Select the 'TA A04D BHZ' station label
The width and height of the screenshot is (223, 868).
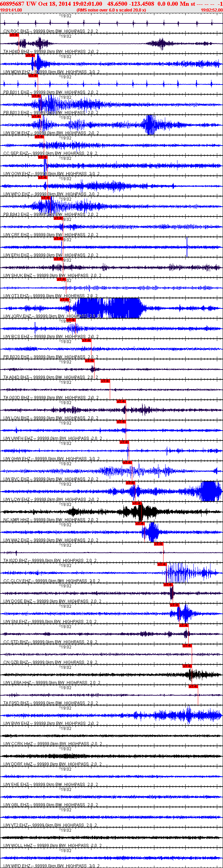[x=16, y=377]
